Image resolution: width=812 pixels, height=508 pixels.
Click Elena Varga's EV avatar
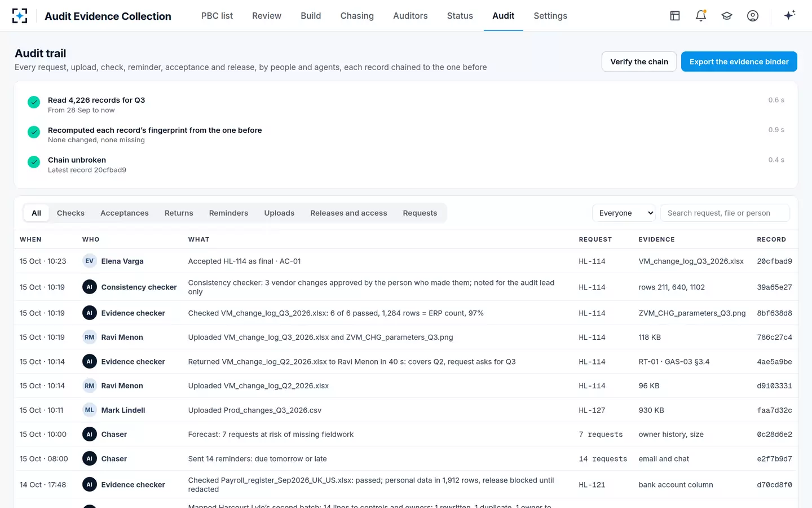[90, 261]
